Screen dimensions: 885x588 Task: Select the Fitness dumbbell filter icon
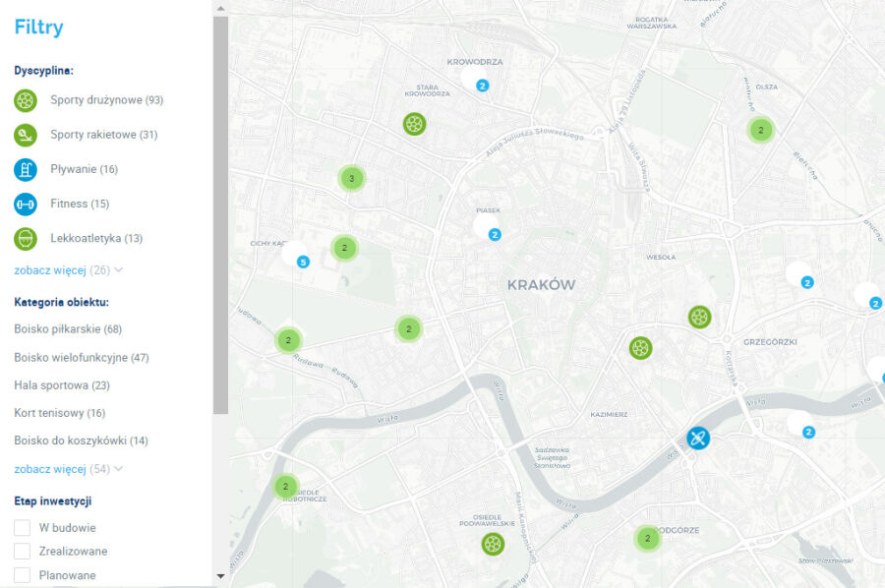click(24, 204)
